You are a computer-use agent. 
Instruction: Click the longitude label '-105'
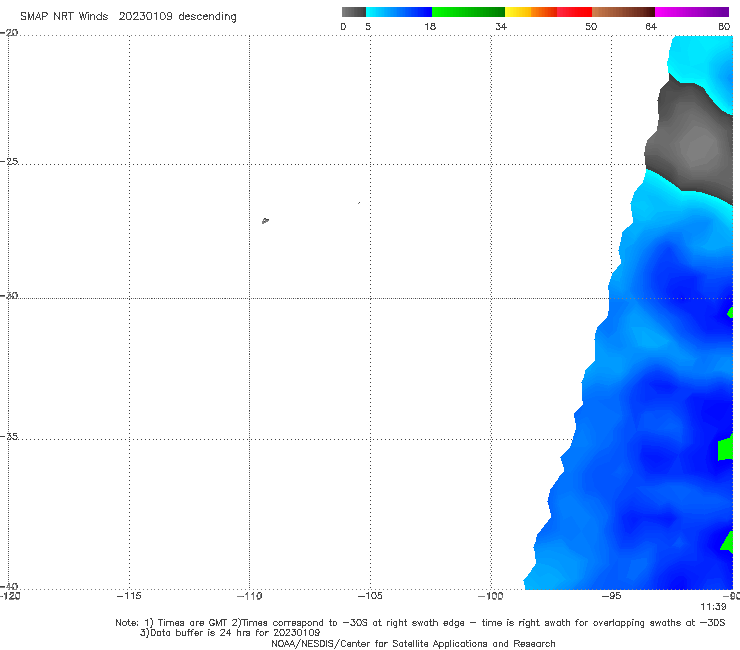point(370,596)
